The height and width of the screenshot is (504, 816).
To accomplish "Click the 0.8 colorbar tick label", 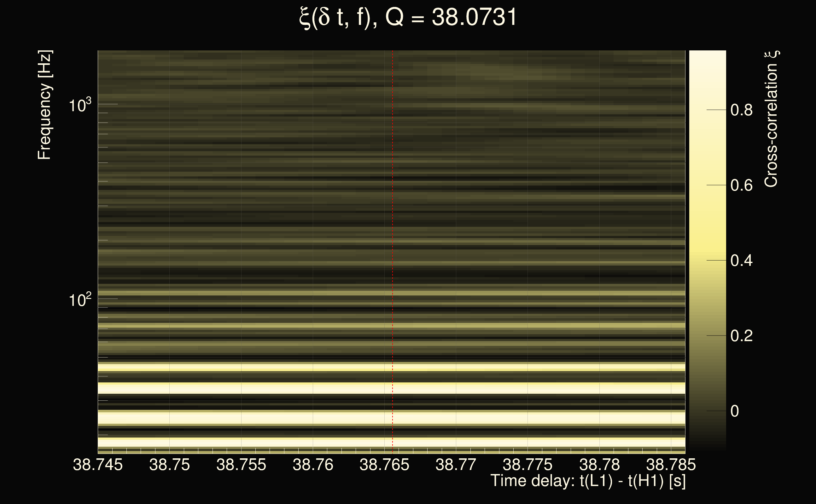I will [741, 110].
